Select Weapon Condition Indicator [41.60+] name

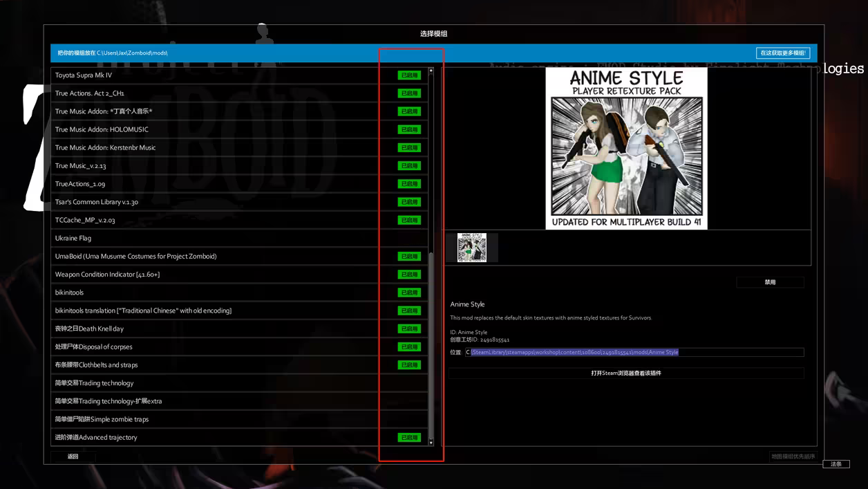click(x=107, y=275)
